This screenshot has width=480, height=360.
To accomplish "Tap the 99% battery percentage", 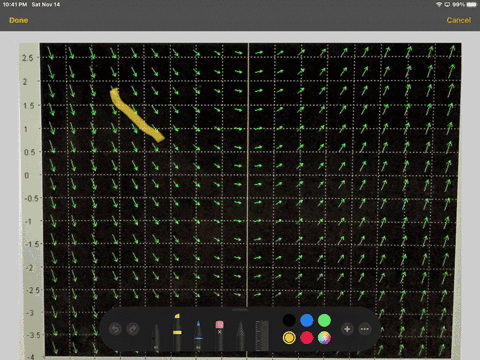I will [x=459, y=4].
